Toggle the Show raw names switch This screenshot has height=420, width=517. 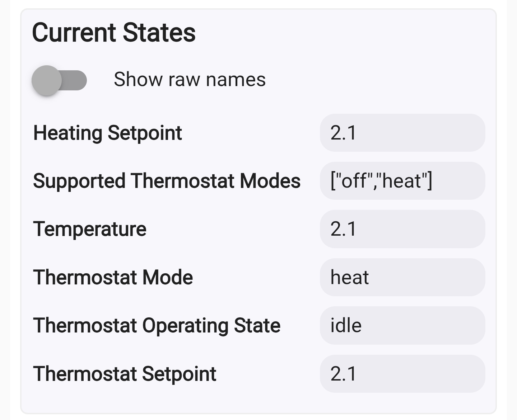coord(59,80)
